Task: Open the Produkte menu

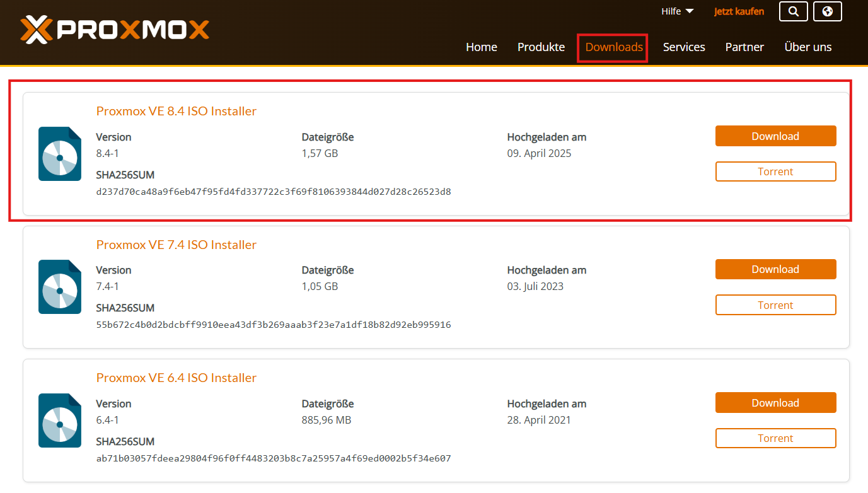Action: 541,47
